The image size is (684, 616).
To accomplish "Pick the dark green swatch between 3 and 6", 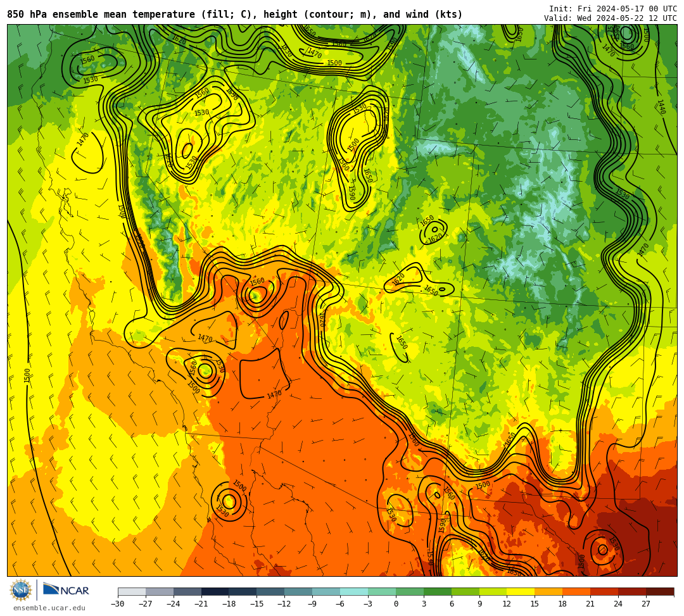I will click(438, 591).
